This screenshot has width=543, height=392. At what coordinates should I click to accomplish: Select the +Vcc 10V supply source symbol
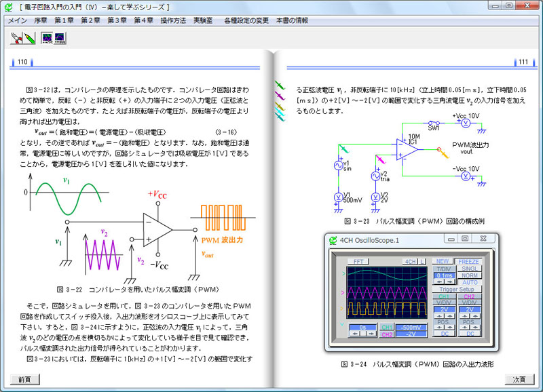tap(466, 123)
